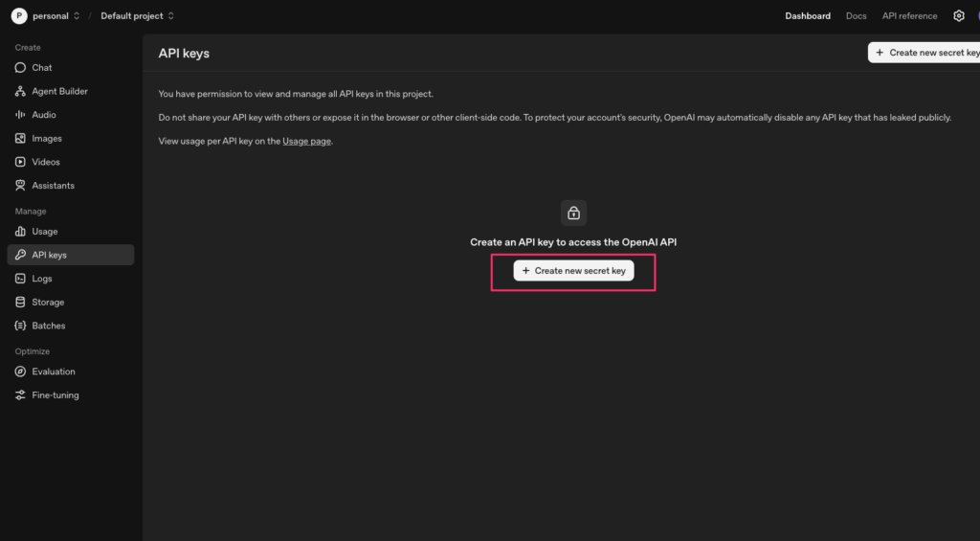Open Logs via the terminal icon

coord(20,279)
